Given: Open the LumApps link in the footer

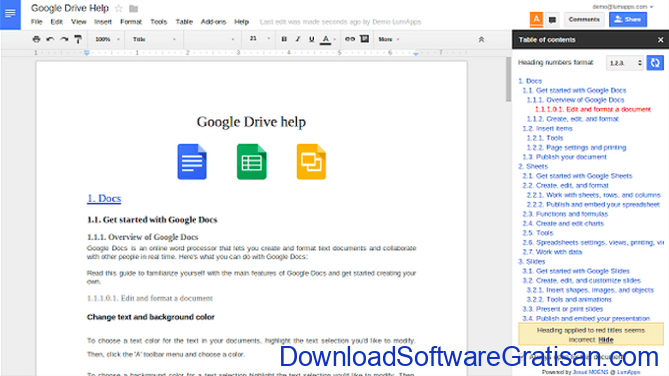Looking at the screenshot, I should pos(628,372).
